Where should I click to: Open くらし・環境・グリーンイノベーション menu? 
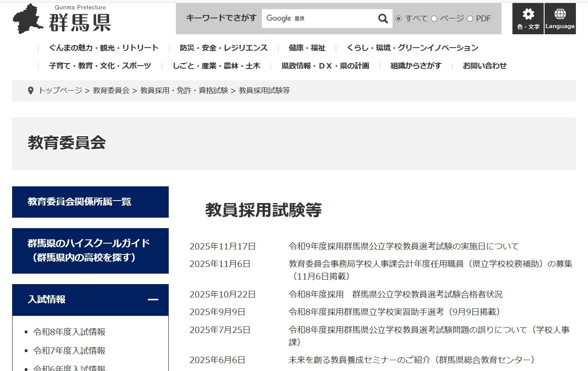click(412, 48)
